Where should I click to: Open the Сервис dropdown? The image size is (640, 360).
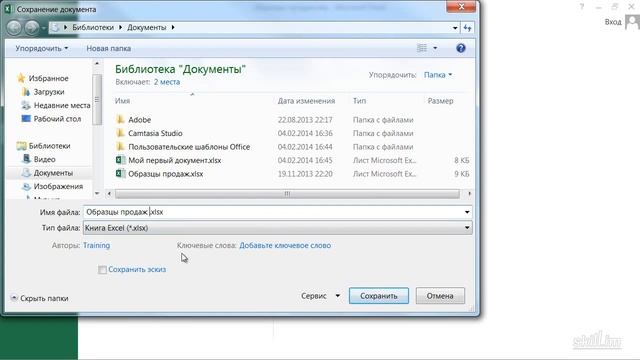pyautogui.click(x=320, y=296)
